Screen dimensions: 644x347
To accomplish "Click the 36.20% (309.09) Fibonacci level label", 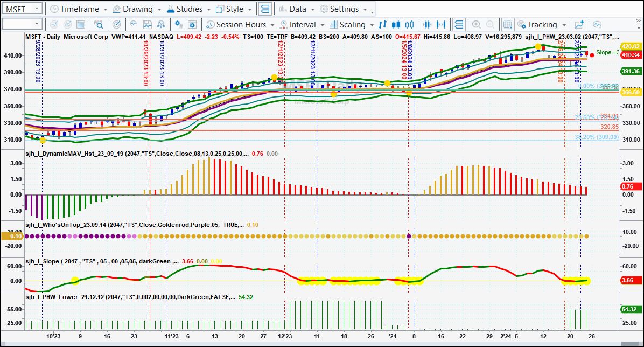I will pos(597,137).
